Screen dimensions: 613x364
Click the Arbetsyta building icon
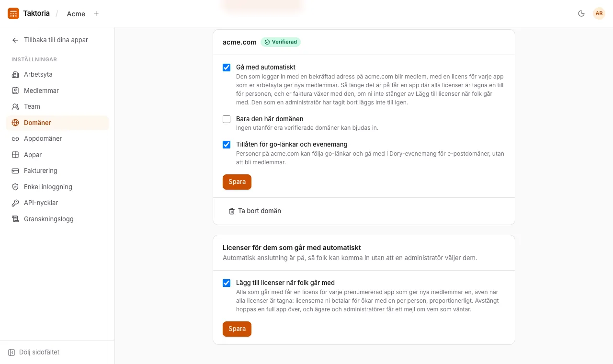[x=15, y=74]
